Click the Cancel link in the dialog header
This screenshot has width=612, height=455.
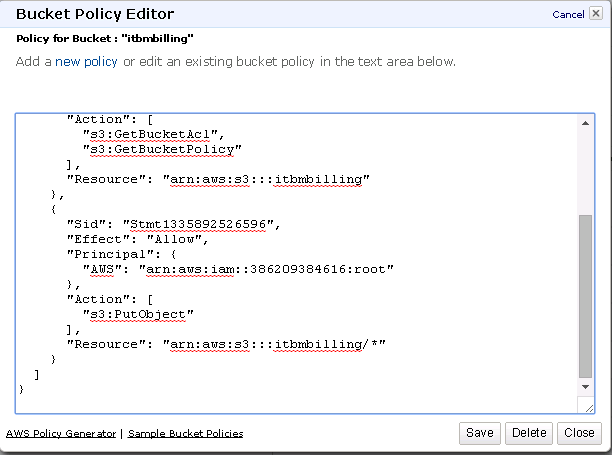pyautogui.click(x=568, y=15)
